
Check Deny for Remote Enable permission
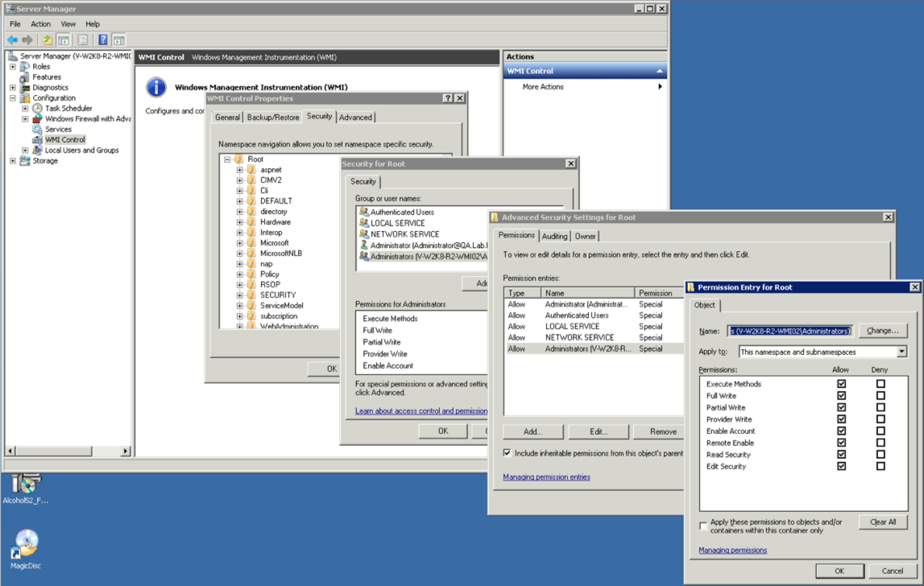tap(880, 443)
